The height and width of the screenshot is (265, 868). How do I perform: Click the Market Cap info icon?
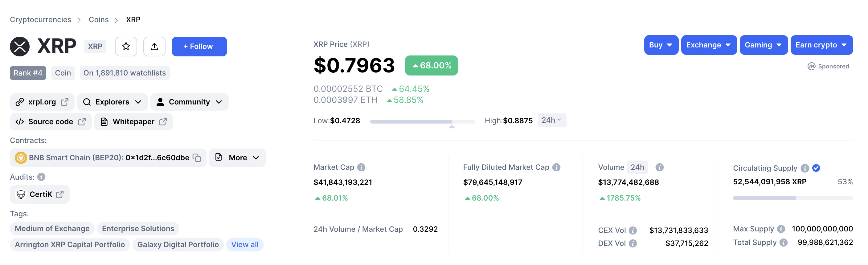(x=361, y=167)
